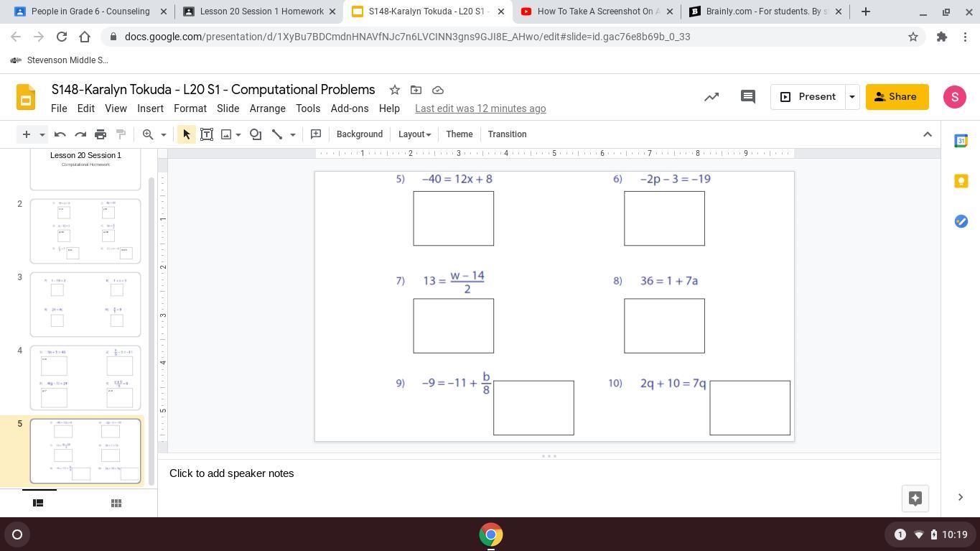Open Chrome extensions puzzle icon

pos(942,37)
